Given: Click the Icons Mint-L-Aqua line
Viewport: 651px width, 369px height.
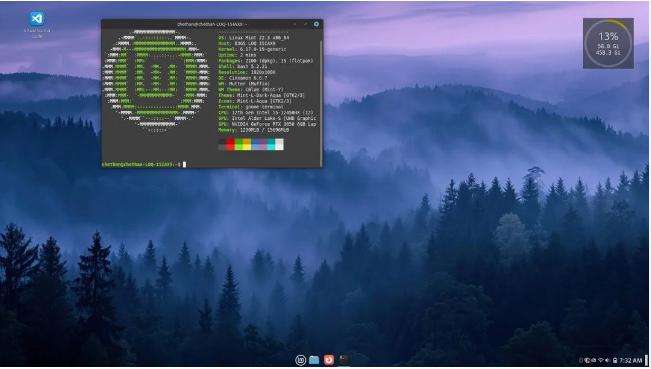Looking at the screenshot, I should click(x=255, y=101).
